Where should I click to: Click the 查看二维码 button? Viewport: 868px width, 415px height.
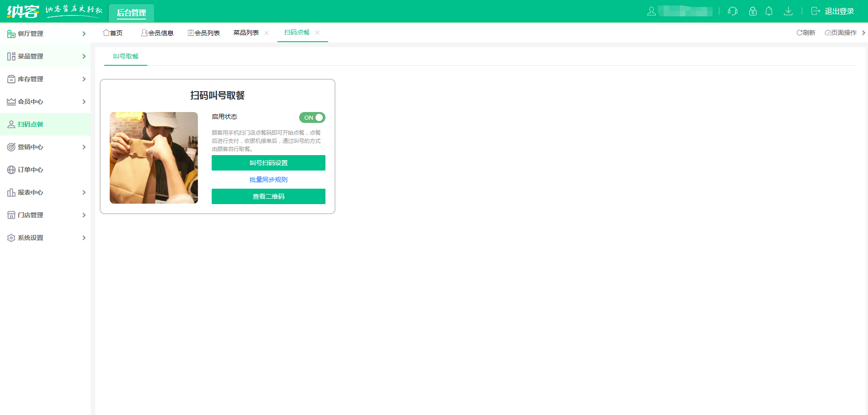click(x=268, y=196)
